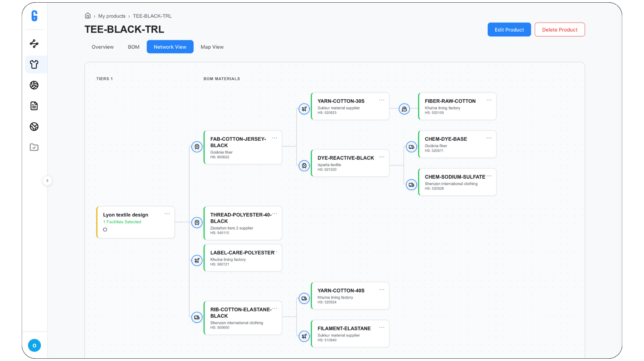Click the materials ball icon in sidebar
Viewport: 644px width, 361px height.
(34, 85)
